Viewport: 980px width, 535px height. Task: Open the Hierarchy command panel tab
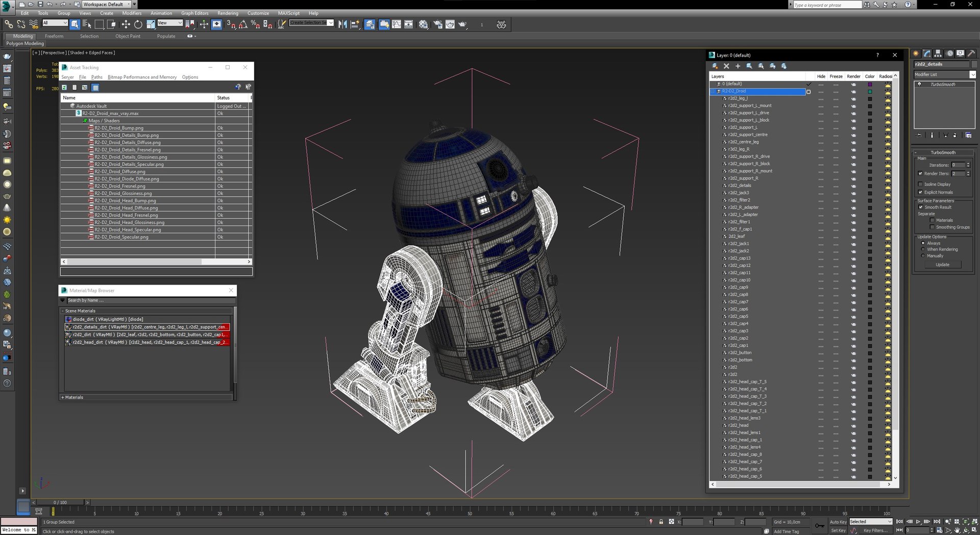point(938,54)
